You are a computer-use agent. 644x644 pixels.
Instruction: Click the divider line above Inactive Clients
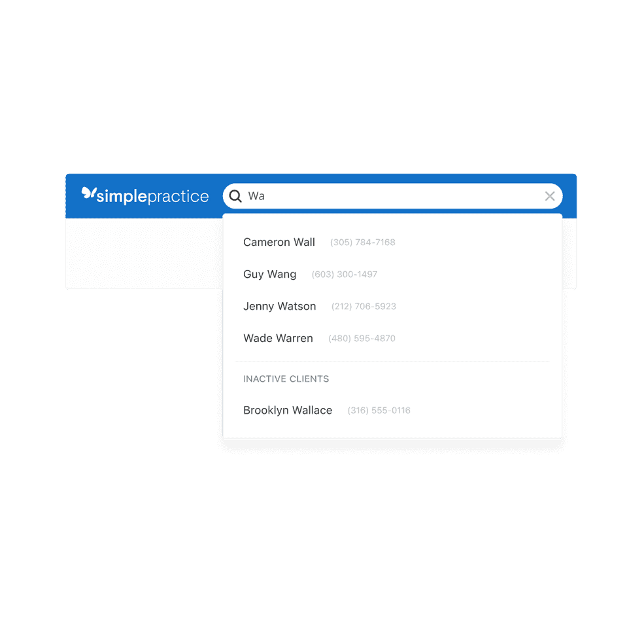[x=392, y=362]
